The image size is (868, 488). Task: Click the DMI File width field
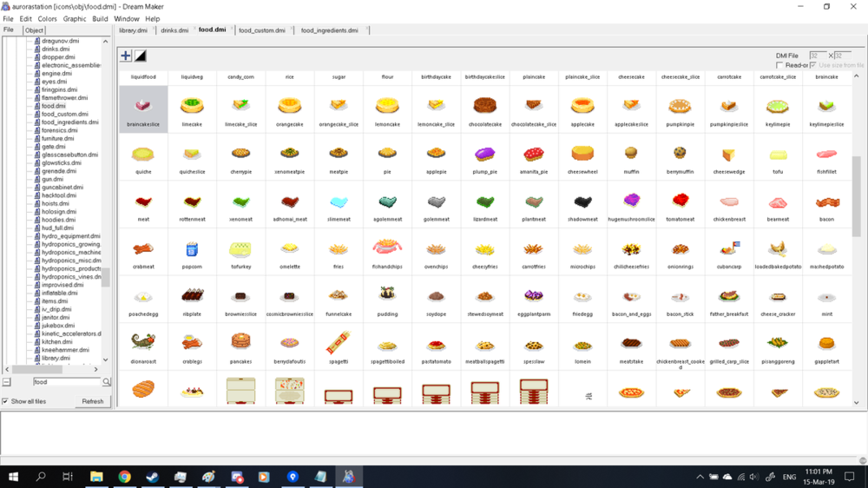pyautogui.click(x=817, y=56)
